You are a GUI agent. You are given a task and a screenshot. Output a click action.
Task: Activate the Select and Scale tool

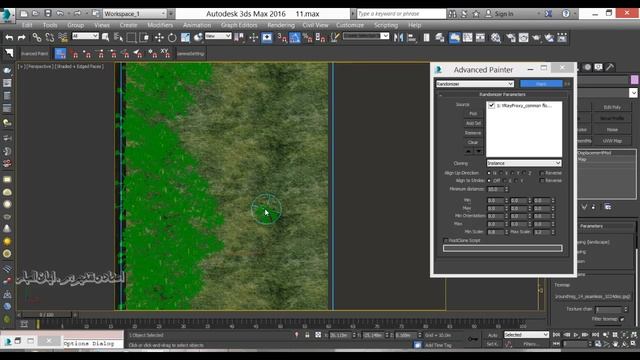185,38
